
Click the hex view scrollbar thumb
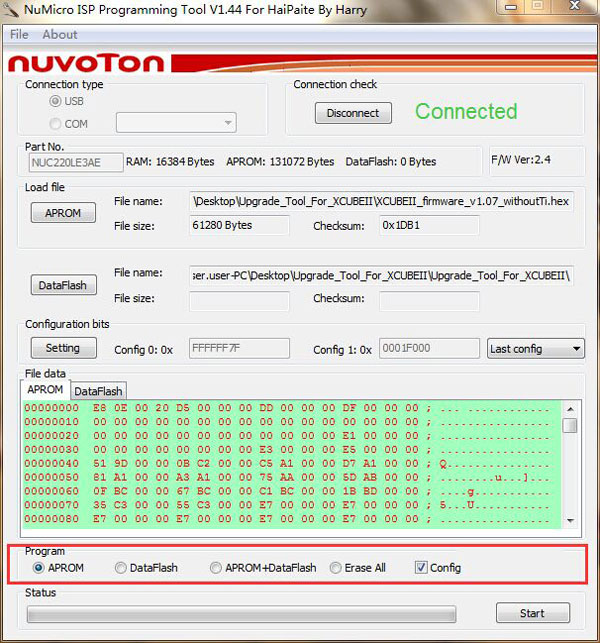(570, 425)
